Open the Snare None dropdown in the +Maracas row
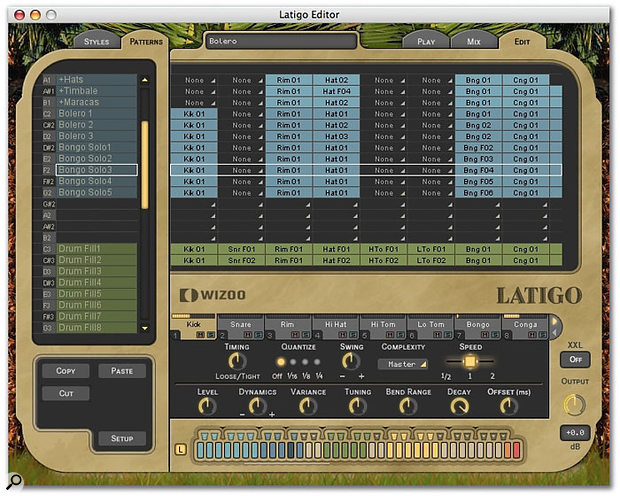The height and width of the screenshot is (496, 620). [x=242, y=103]
